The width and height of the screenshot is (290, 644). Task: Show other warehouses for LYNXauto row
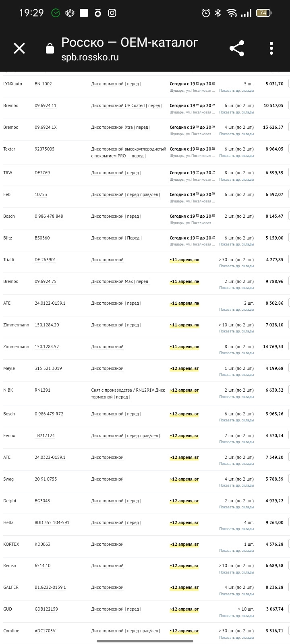coord(236,91)
